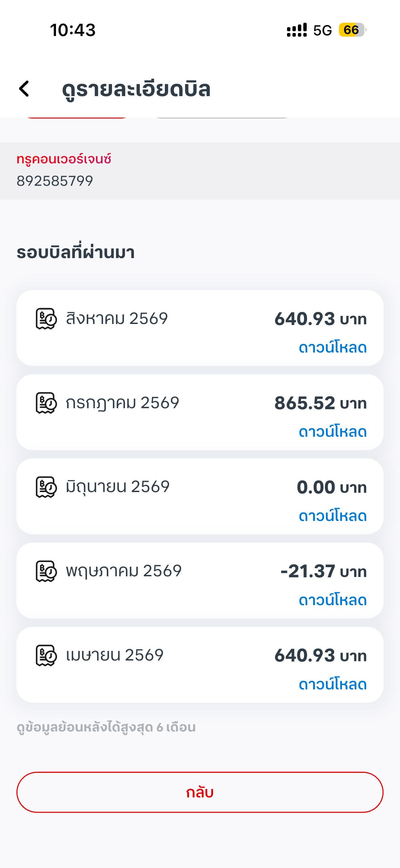Tap the bill icon for มิถุนายน 2569

(46, 487)
